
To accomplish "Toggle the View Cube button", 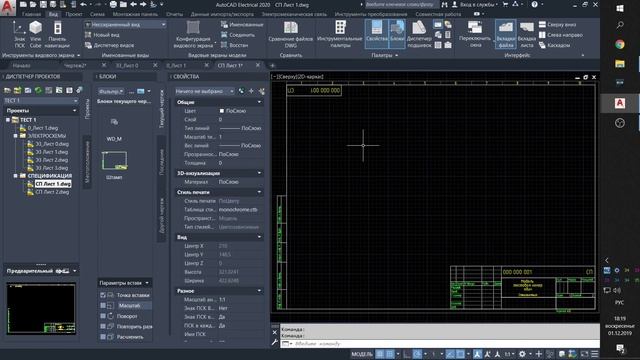I will [36, 35].
